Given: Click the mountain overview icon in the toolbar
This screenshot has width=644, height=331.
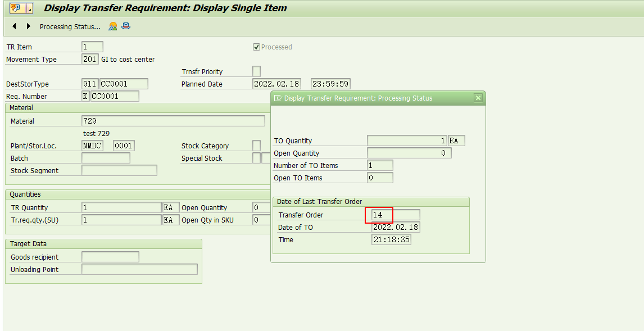Looking at the screenshot, I should (x=113, y=26).
